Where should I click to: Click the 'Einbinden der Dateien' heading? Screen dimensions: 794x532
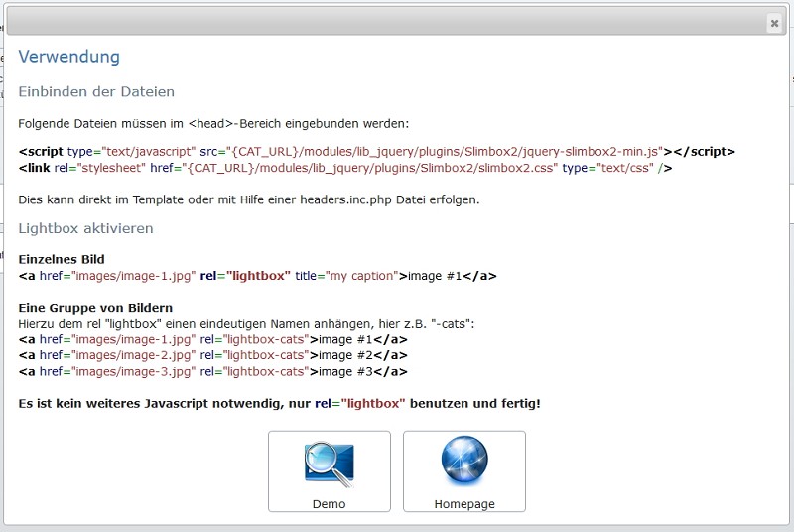(96, 91)
